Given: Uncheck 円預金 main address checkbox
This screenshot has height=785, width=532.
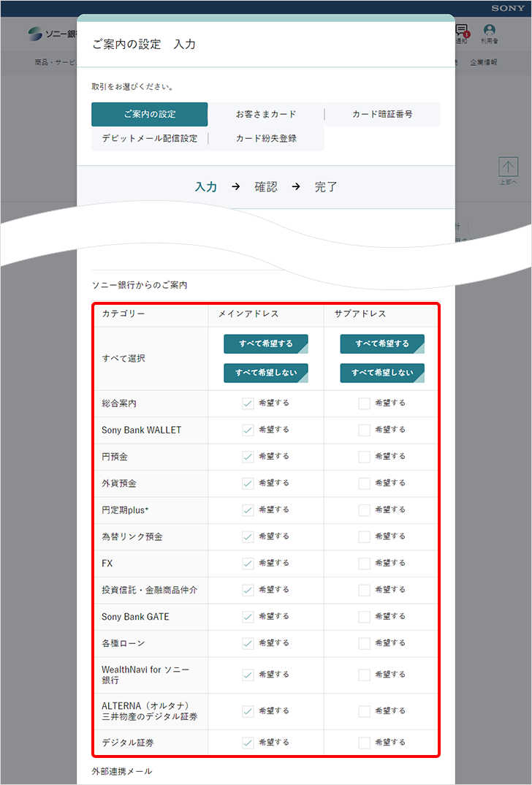Looking at the screenshot, I should (x=248, y=457).
